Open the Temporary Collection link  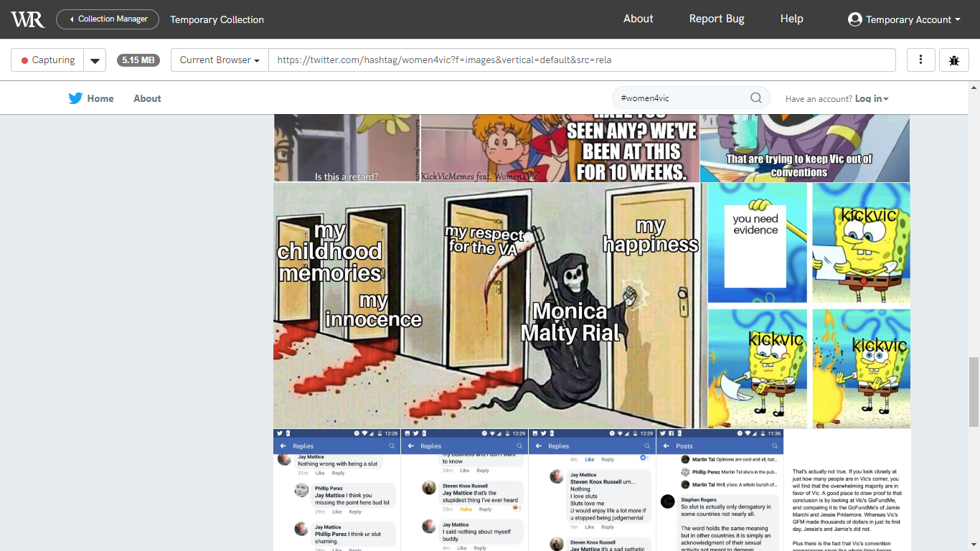point(217,19)
